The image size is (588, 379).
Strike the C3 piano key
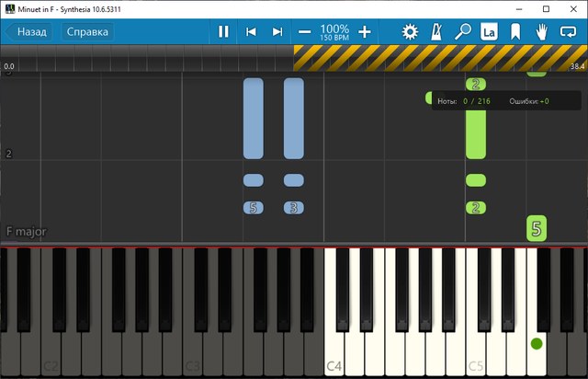pyautogui.click(x=192, y=353)
